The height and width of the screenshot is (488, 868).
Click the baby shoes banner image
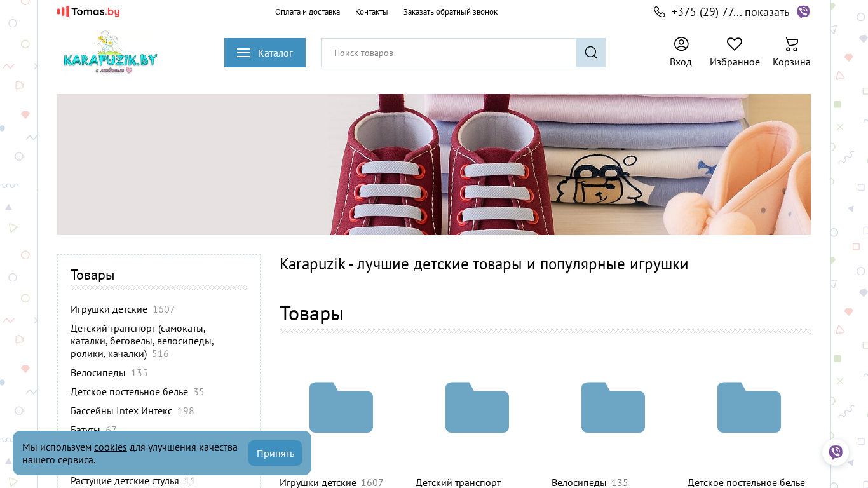434,165
